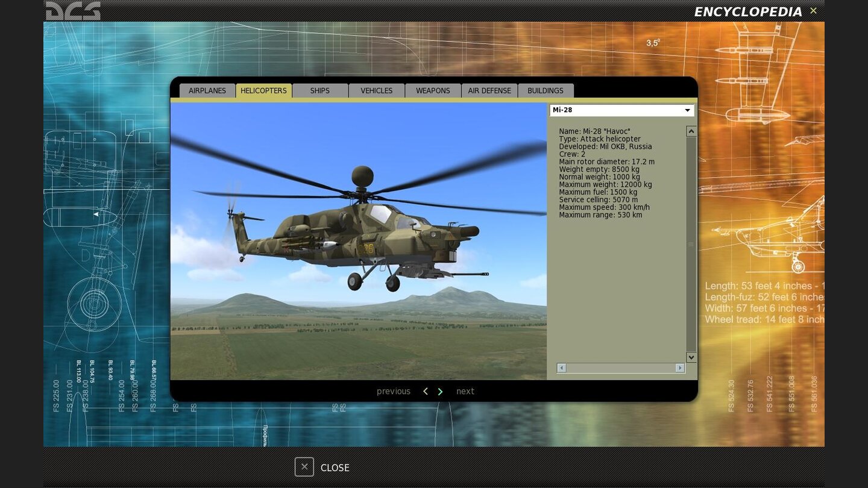868x488 pixels.
Task: Click 'Maximum weight: 12000 kg' line
Action: (x=605, y=184)
